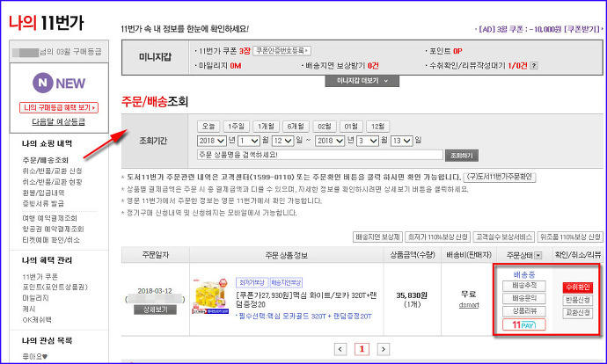Click 고객실수 보상서비스 button
Viewport: 607px width, 364px height.
(504, 237)
